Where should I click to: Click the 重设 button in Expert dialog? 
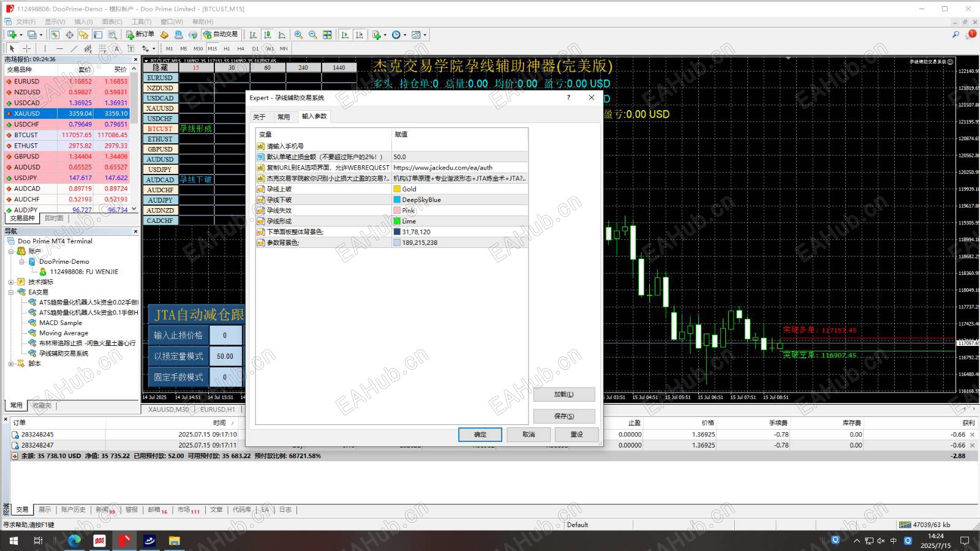pyautogui.click(x=576, y=434)
